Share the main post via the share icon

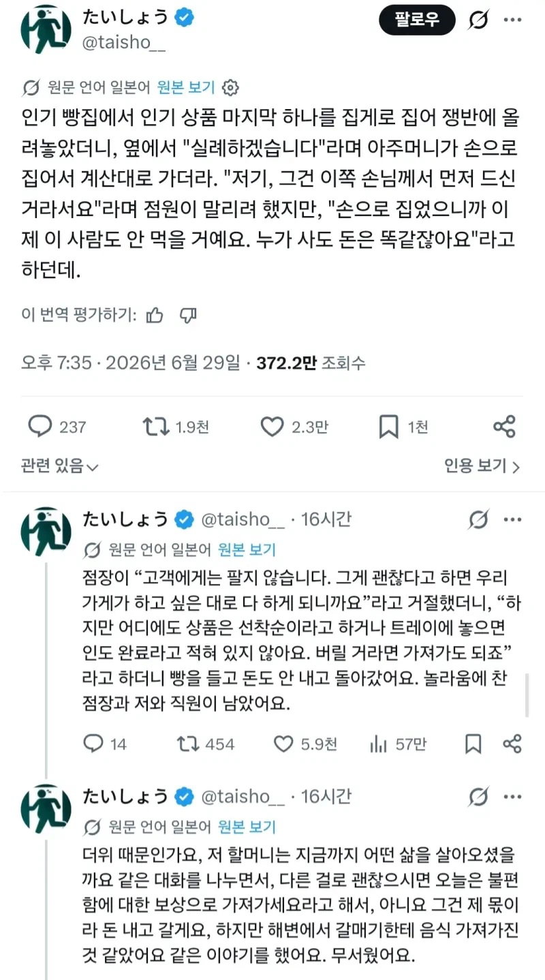504,427
